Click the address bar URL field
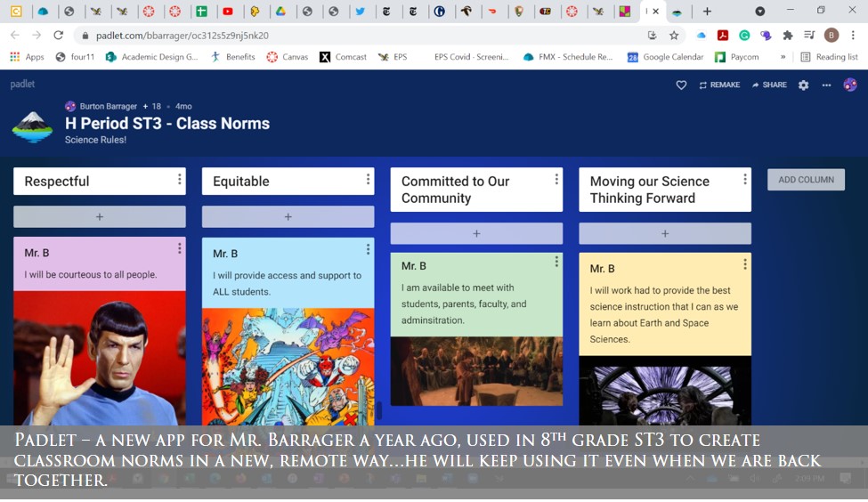The image size is (868, 502). [356, 36]
